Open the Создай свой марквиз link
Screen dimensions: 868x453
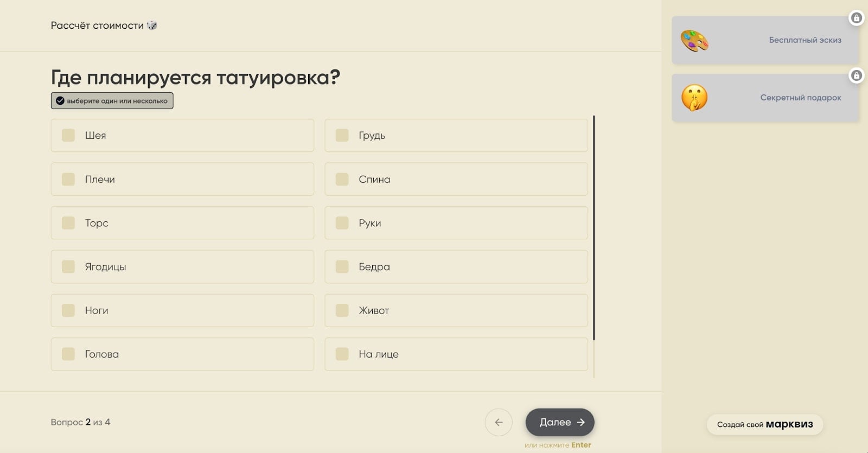[765, 425]
